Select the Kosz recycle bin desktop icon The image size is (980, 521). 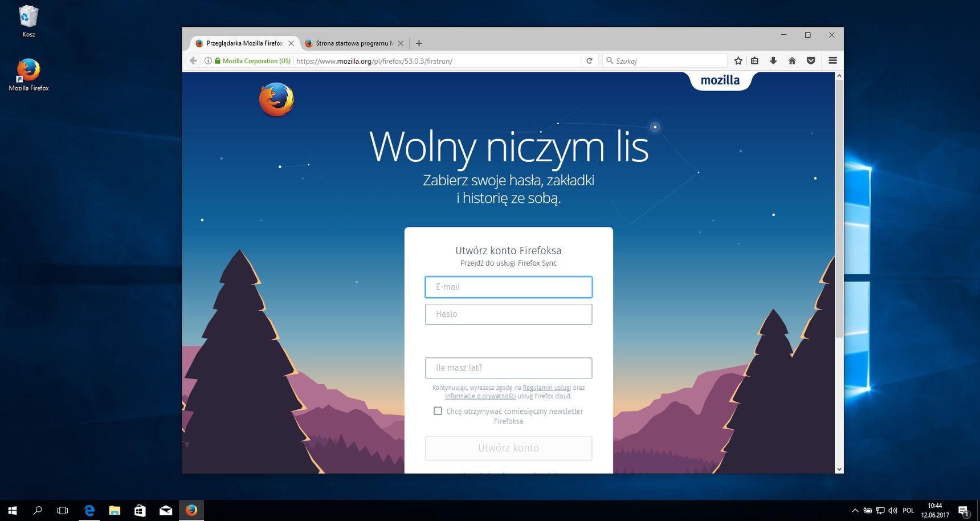coord(28,22)
